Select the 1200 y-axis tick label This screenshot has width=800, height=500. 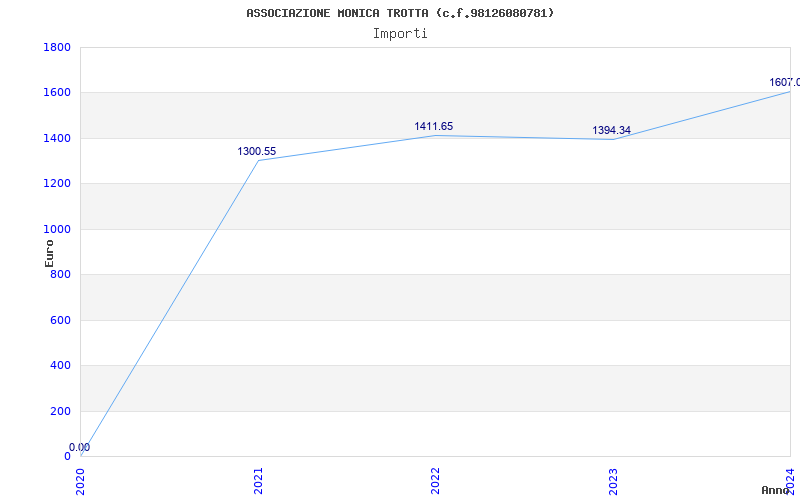(x=57, y=183)
